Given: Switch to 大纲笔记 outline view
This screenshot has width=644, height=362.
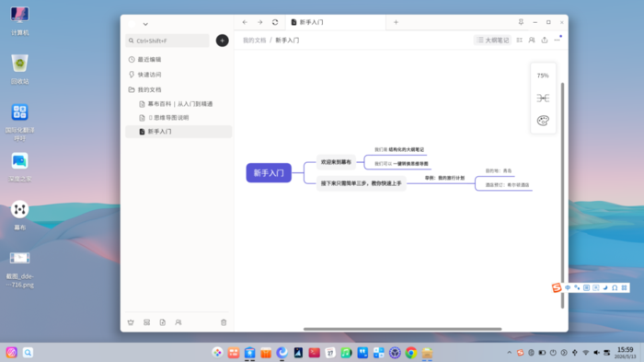Looking at the screenshot, I should pos(492,40).
